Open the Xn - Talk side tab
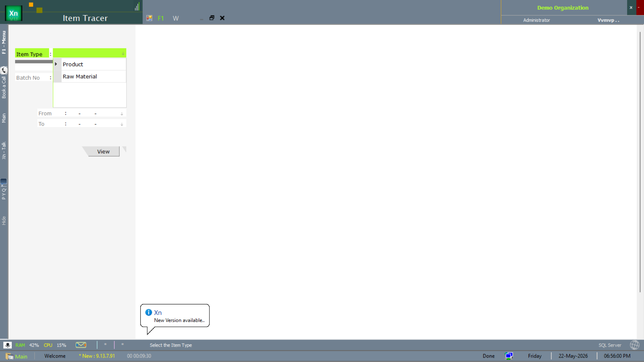 pos(4,150)
